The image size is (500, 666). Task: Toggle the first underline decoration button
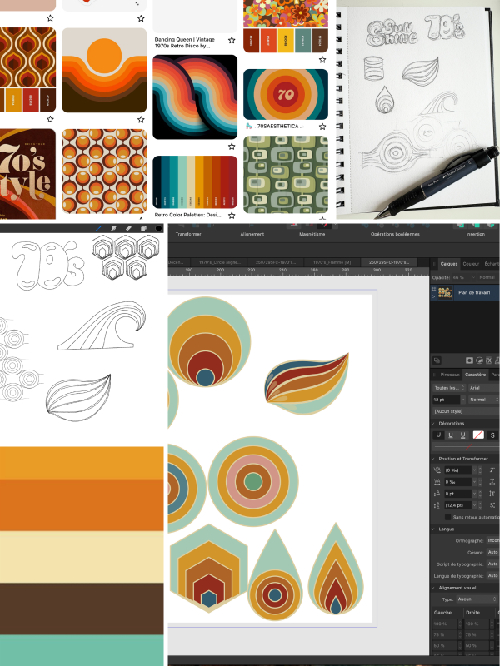439,435
